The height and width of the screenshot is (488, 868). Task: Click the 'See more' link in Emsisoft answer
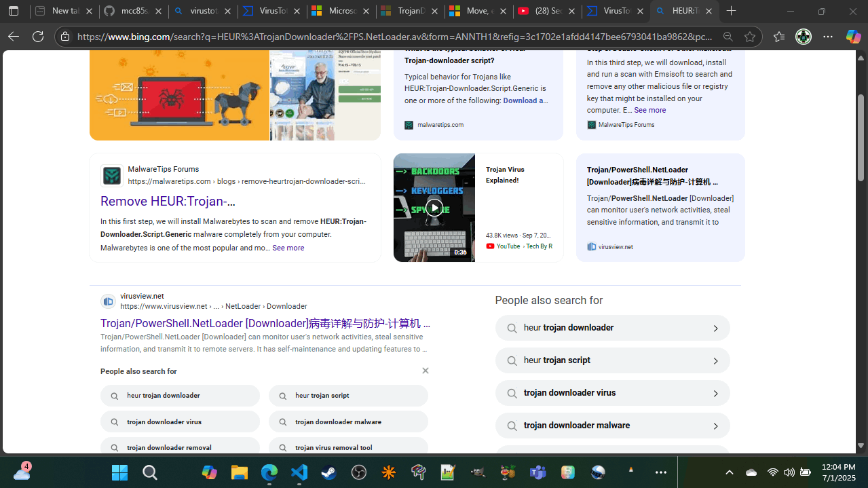point(649,110)
